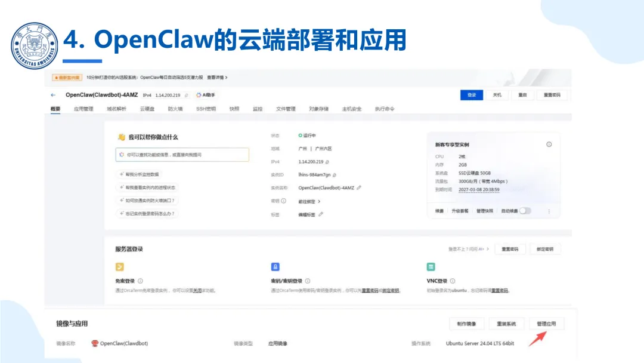This screenshot has width=644, height=363.
Task: Toggle the 自动续费 auto-renew switch
Action: point(525,211)
